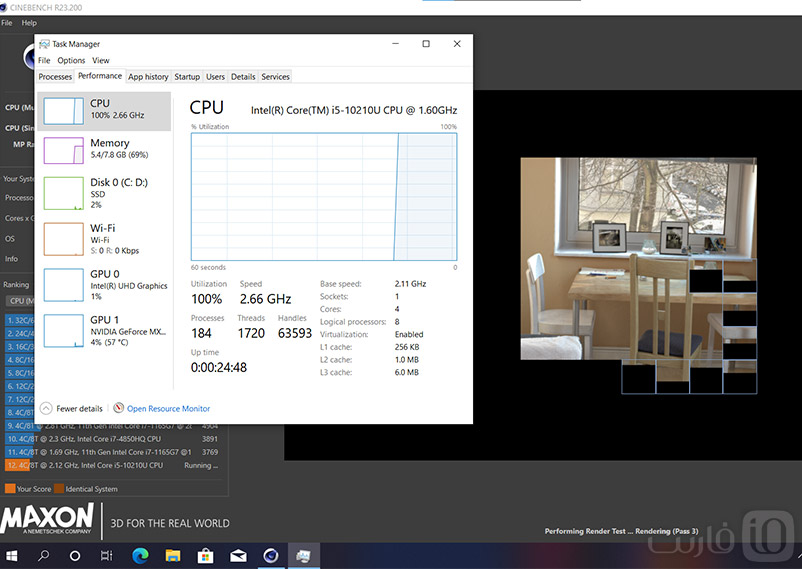Viewport: 802px width, 569px height.
Task: Select the Users tab
Action: tap(215, 77)
